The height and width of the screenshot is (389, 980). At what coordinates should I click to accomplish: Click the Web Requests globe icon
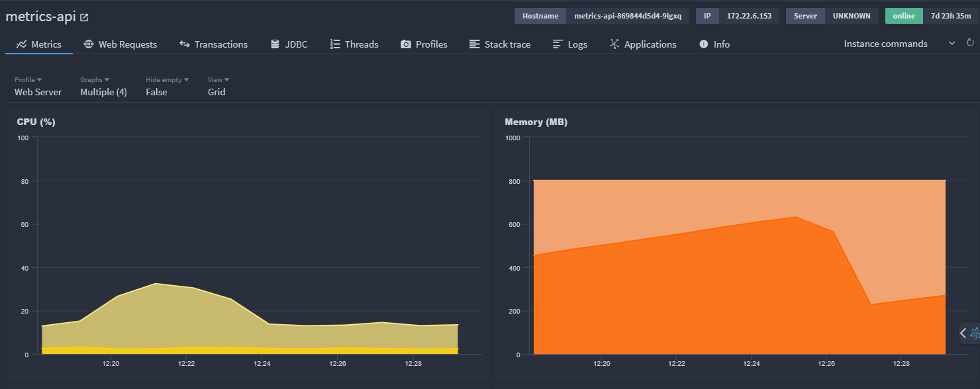click(89, 44)
